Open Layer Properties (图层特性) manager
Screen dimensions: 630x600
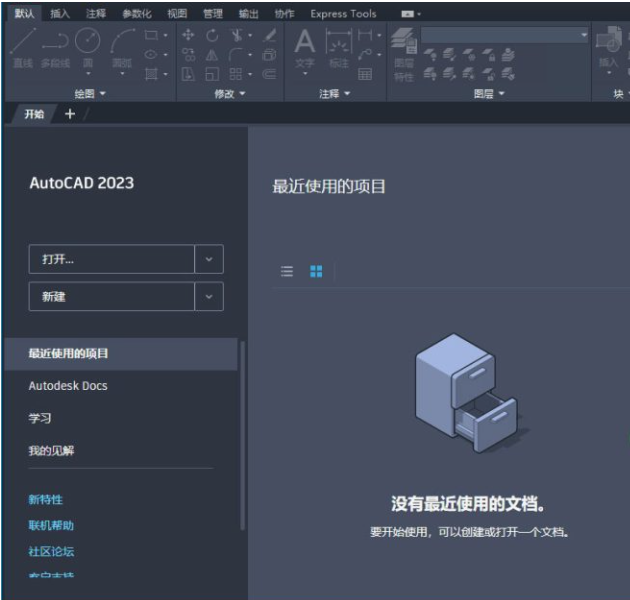tap(404, 55)
